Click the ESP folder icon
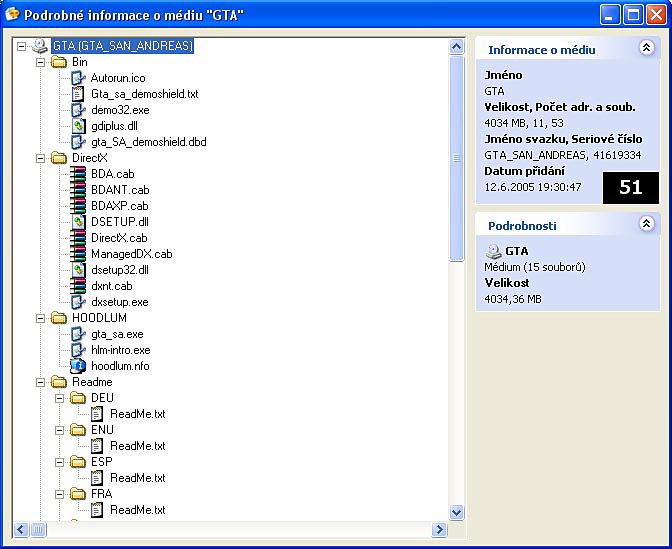Screen dimensions: 672x549 click(x=78, y=462)
